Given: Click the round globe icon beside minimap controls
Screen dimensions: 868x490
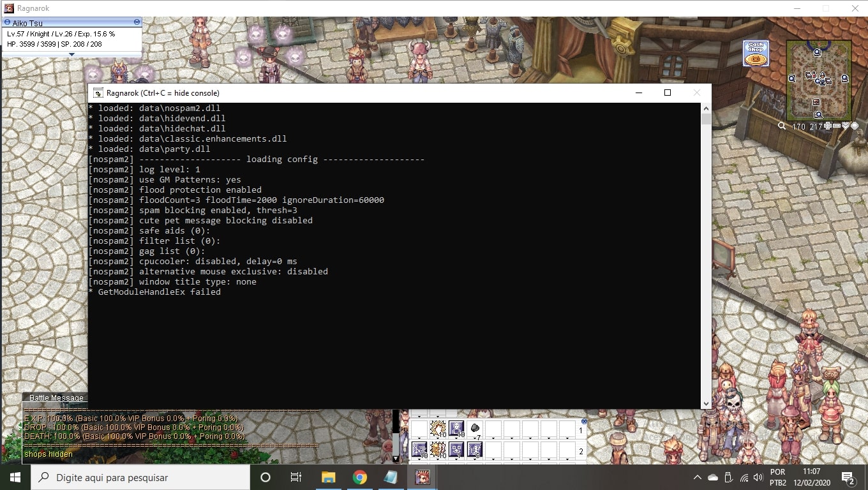Looking at the screenshot, I should pos(855,126).
